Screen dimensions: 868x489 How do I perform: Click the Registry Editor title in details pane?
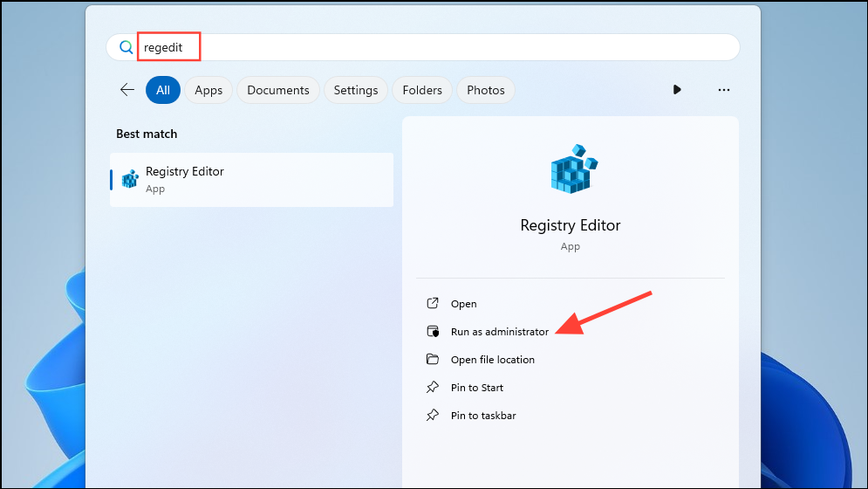tap(571, 225)
